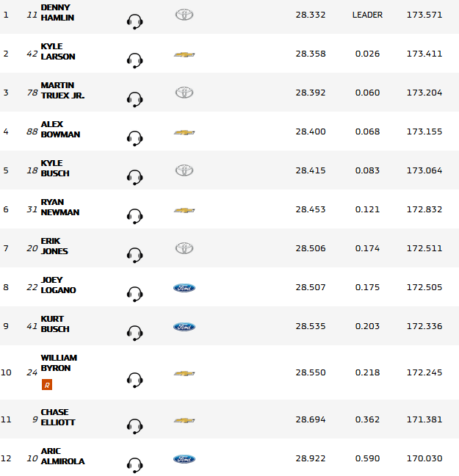Select Alex Bowman's headset audio icon

(134, 137)
